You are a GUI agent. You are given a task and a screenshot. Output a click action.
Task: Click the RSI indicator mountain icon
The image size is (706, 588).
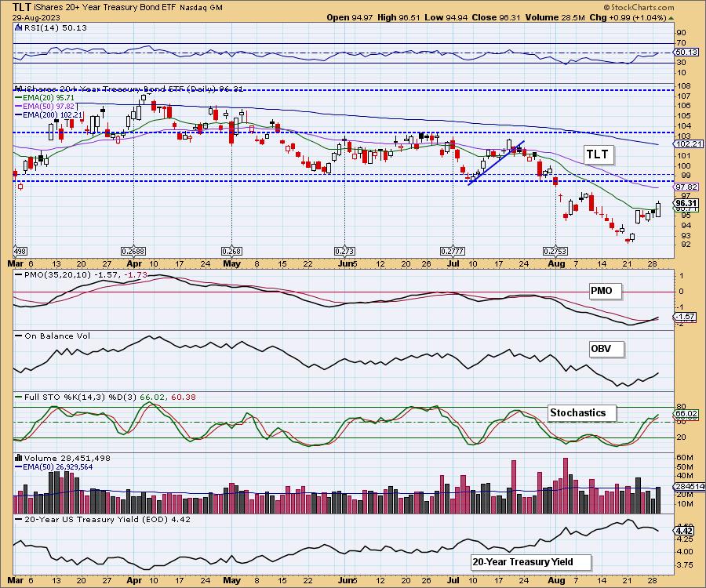point(18,28)
